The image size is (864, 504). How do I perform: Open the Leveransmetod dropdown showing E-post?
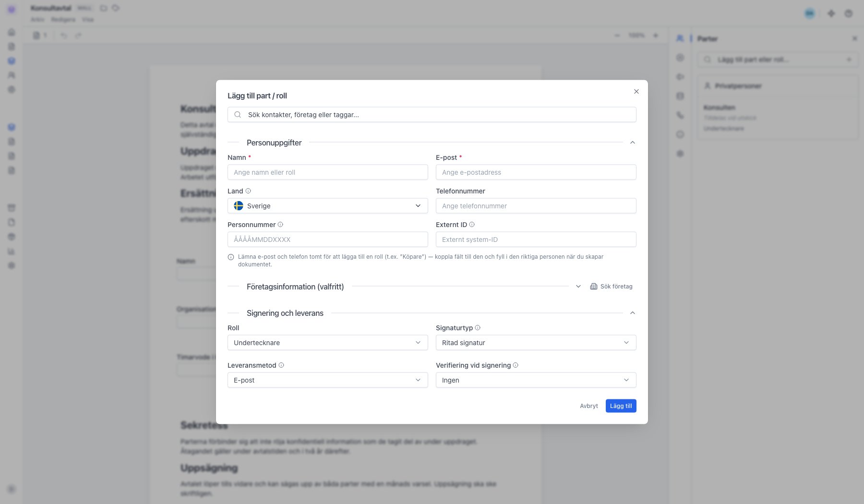pyautogui.click(x=328, y=380)
